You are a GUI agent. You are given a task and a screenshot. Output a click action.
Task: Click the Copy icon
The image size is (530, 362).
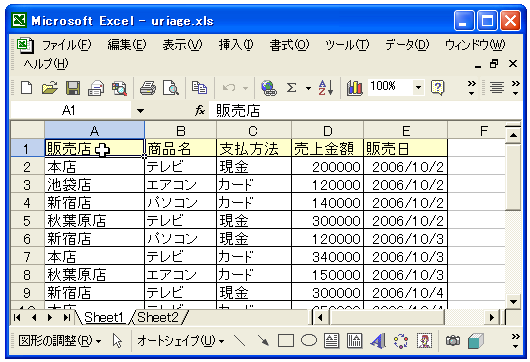pos(199,88)
